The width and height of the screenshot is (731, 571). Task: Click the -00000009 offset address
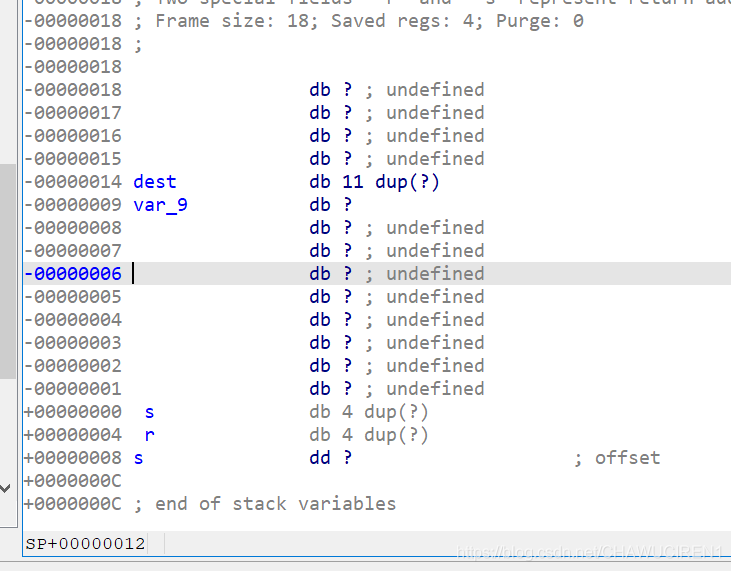(73, 205)
